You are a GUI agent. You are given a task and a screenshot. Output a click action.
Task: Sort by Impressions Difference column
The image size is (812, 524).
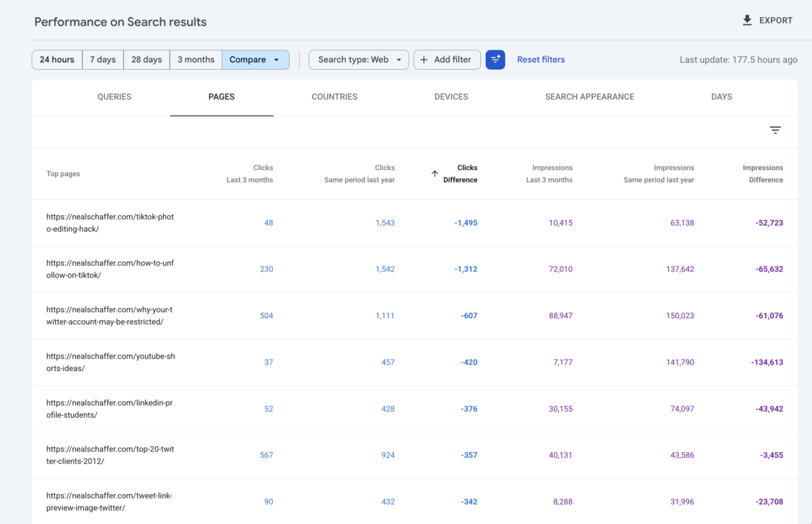pyautogui.click(x=763, y=174)
